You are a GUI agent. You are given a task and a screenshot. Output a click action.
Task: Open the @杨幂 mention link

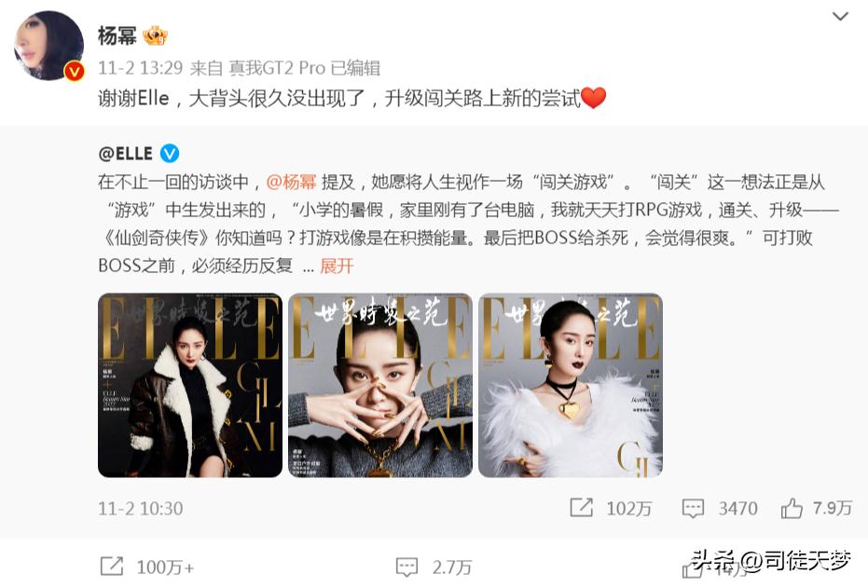[291, 182]
